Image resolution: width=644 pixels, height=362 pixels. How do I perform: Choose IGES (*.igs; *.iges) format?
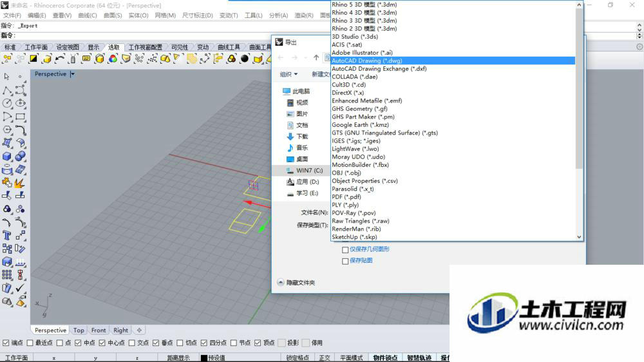[453, 141]
